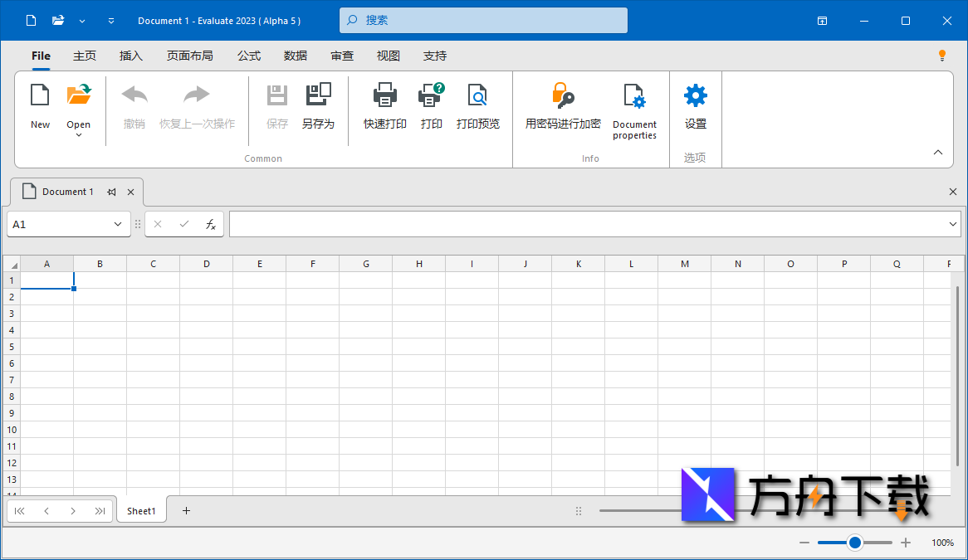This screenshot has height=560, width=968.
Task: Open Document properties
Action: (634, 108)
